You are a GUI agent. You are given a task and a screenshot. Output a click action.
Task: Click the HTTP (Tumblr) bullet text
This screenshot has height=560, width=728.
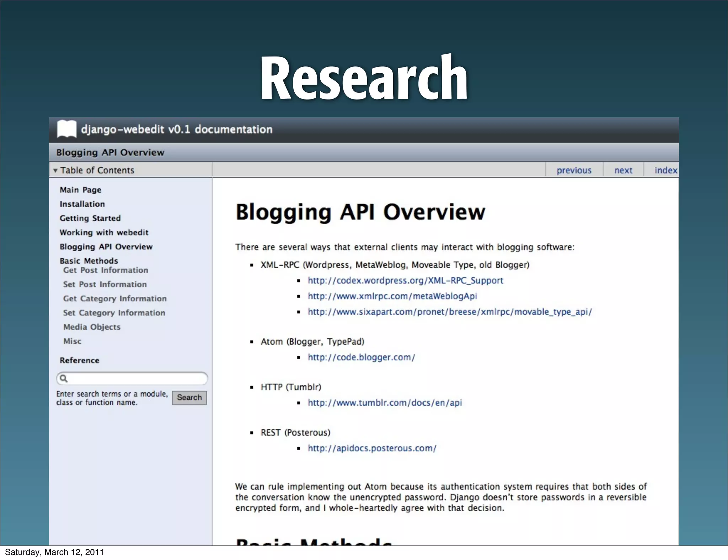[291, 387]
